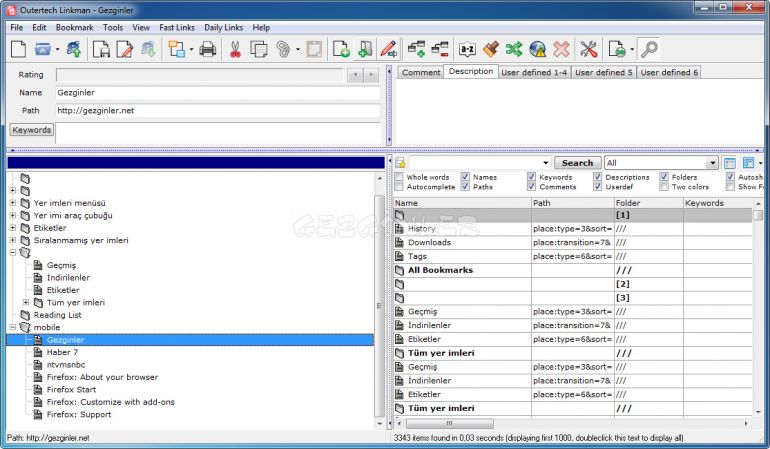770x449 pixels.
Task: Click the Collapse all tree icon
Action: coord(440,49)
